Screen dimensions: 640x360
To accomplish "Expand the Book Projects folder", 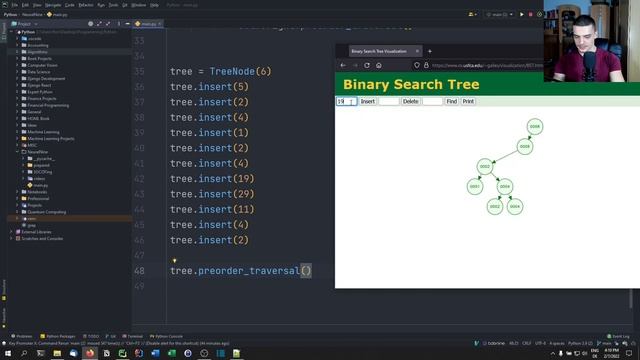I will click(17, 59).
